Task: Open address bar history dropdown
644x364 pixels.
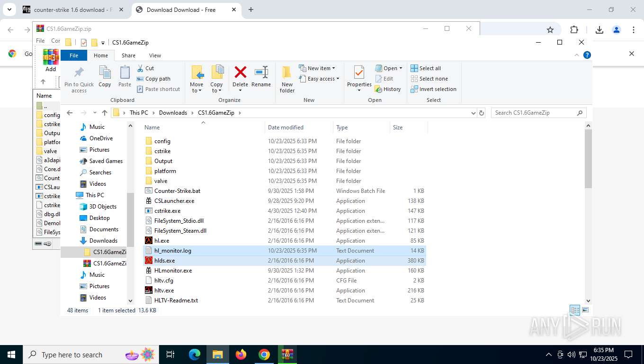Action: click(x=473, y=113)
